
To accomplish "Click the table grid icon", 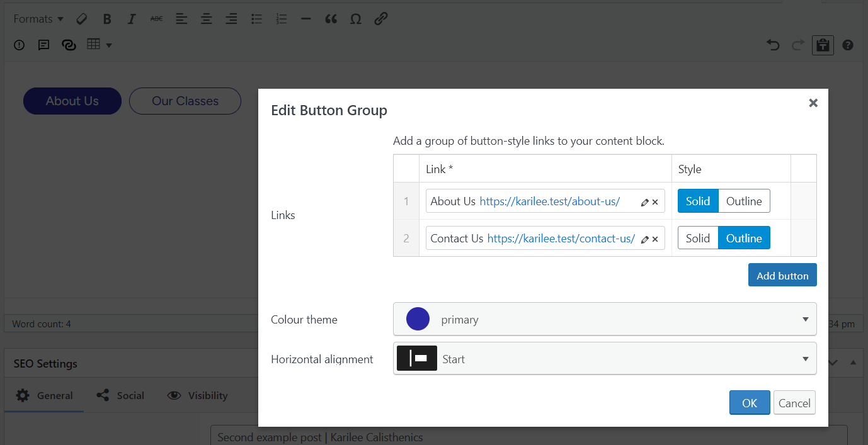I will pyautogui.click(x=94, y=44).
